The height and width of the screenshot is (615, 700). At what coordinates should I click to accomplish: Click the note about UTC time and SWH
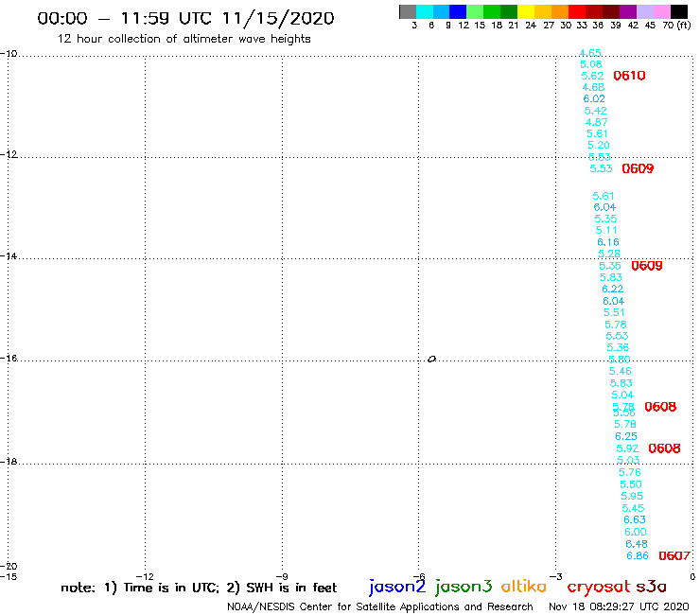click(199, 588)
